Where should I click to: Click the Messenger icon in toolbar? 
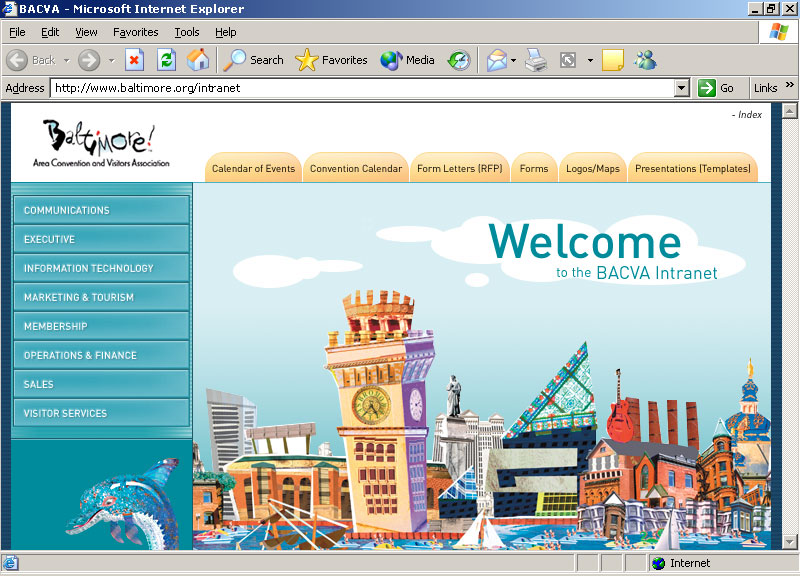pos(645,60)
